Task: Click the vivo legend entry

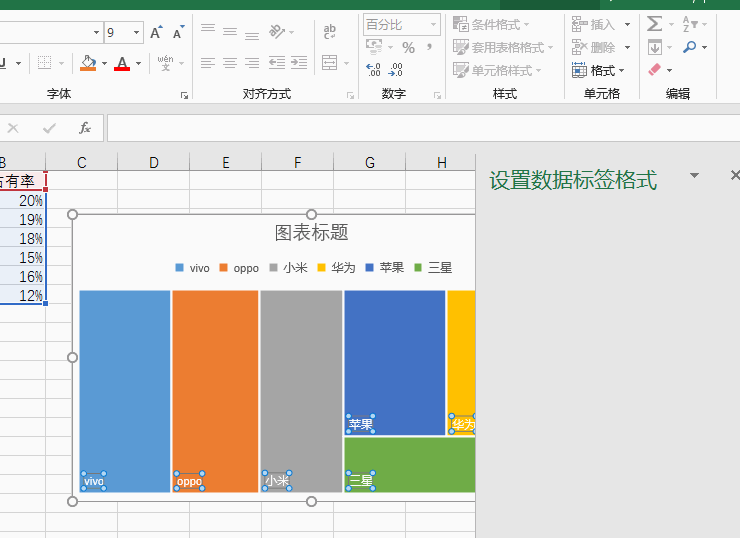Action: 192,268
